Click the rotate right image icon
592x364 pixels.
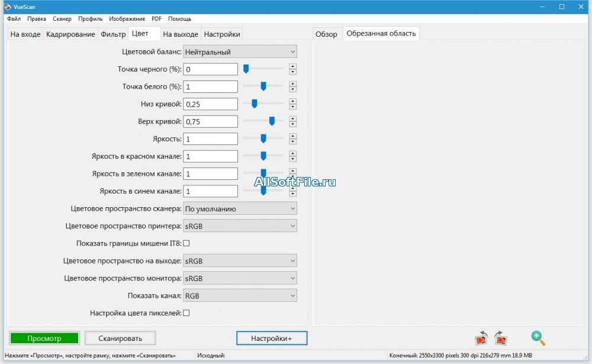pyautogui.click(x=501, y=338)
